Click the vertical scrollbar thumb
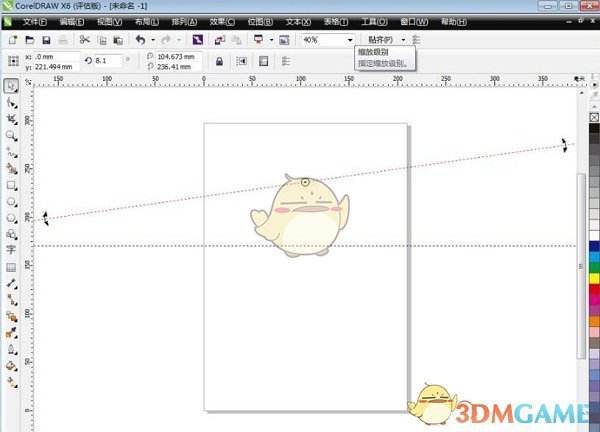This screenshot has width=600, height=432. (581, 266)
